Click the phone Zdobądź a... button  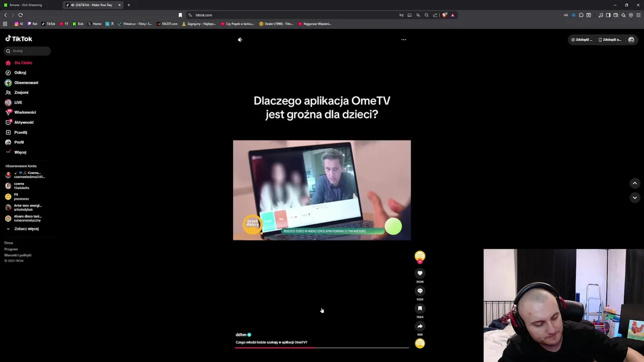tap(610, 40)
